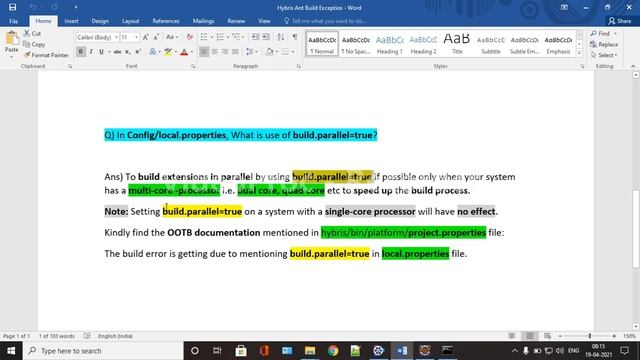
Task: Open the Bullets list dropdown
Action: (211, 37)
